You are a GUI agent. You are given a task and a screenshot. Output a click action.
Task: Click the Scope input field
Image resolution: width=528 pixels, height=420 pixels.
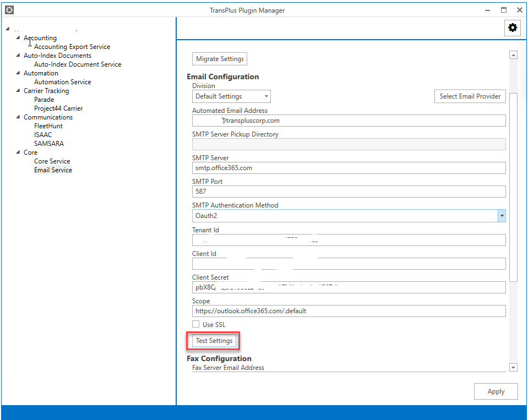(x=349, y=310)
